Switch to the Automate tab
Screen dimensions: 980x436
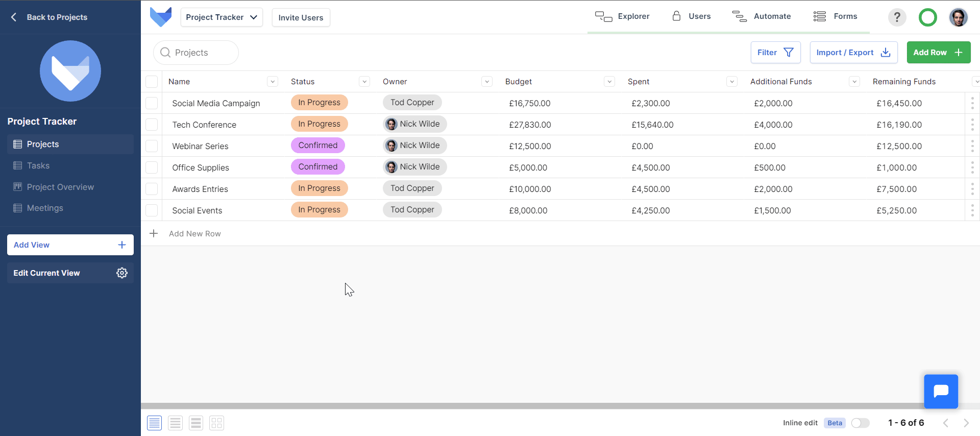tap(762, 16)
